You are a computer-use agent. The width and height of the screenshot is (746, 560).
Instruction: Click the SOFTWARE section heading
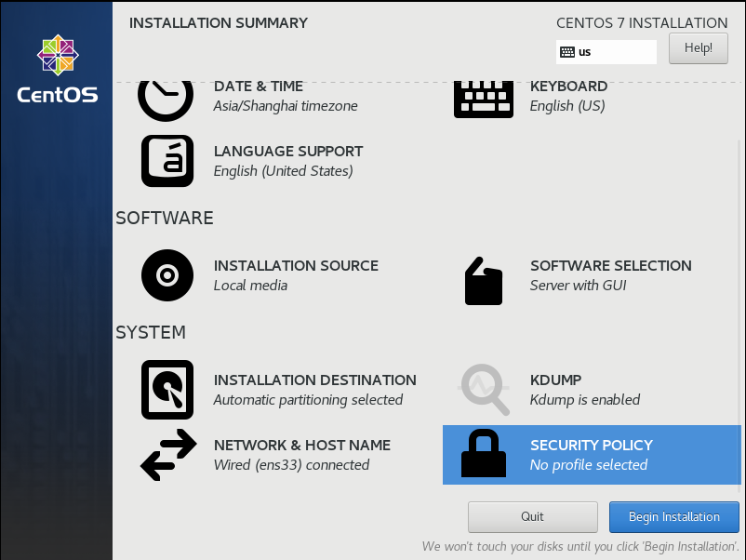(x=165, y=218)
